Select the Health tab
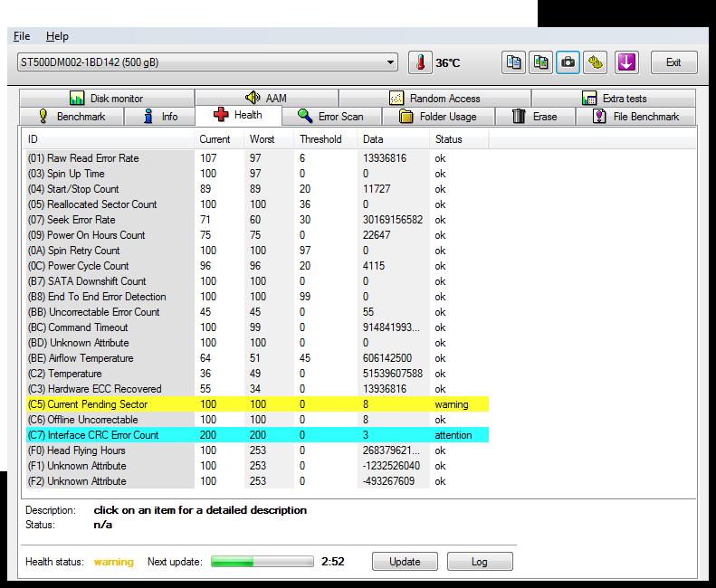 click(x=238, y=115)
